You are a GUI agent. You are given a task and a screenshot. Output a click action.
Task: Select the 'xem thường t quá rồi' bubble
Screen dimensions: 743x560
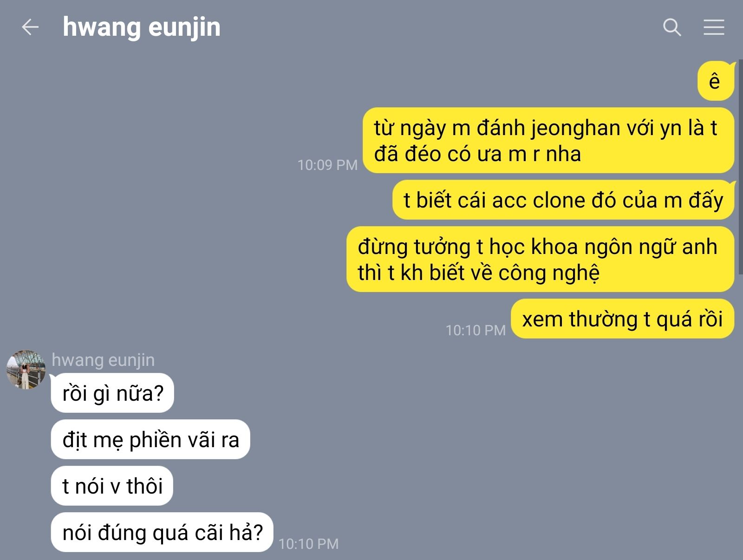pyautogui.click(x=622, y=319)
